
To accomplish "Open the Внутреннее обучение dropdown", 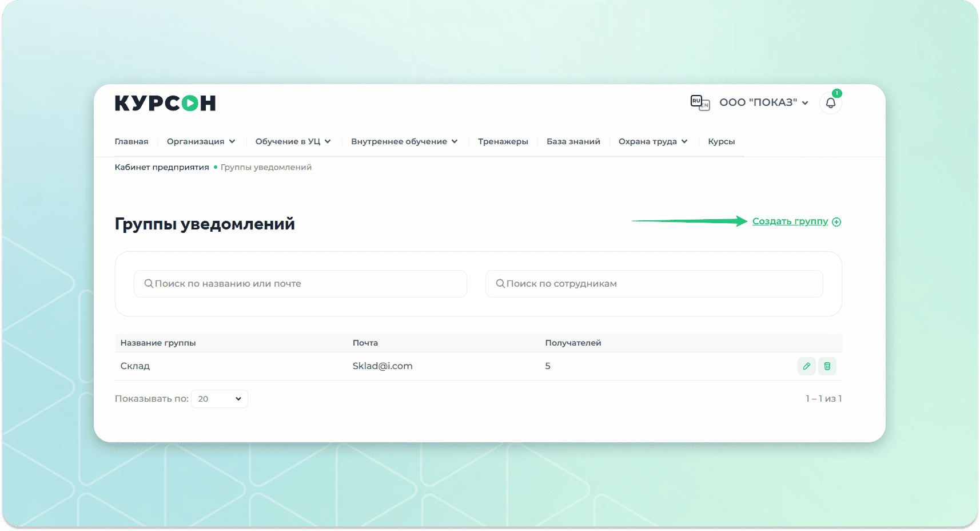I will coord(404,141).
